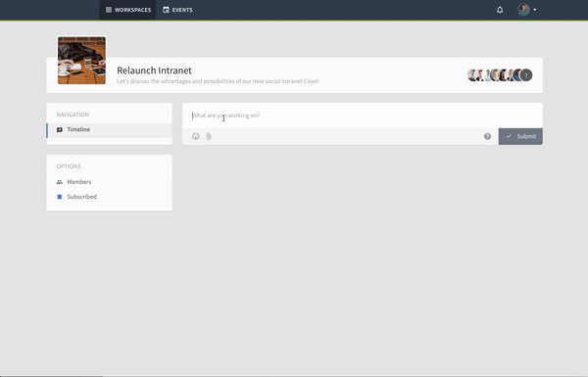Screen dimensions: 588x377
Task: Click the Subscribed bell icon
Action: click(x=59, y=197)
